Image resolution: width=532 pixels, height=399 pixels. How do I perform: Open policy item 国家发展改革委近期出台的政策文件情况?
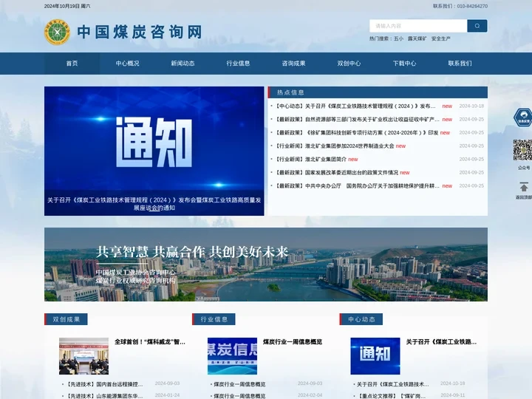pyautogui.click(x=337, y=173)
